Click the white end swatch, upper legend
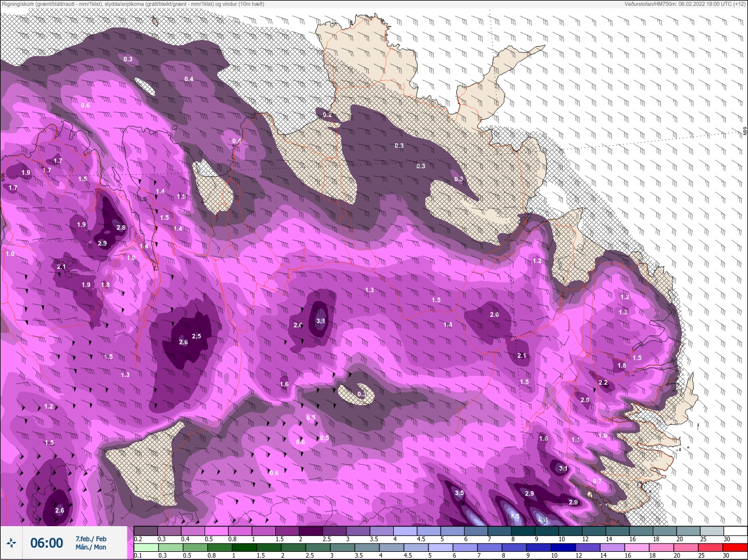The image size is (748, 560). click(735, 531)
